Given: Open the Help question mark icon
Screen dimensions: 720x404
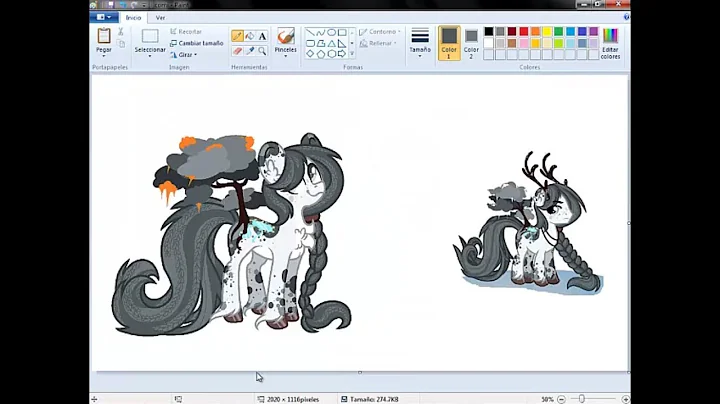Looking at the screenshot, I should click(x=626, y=17).
